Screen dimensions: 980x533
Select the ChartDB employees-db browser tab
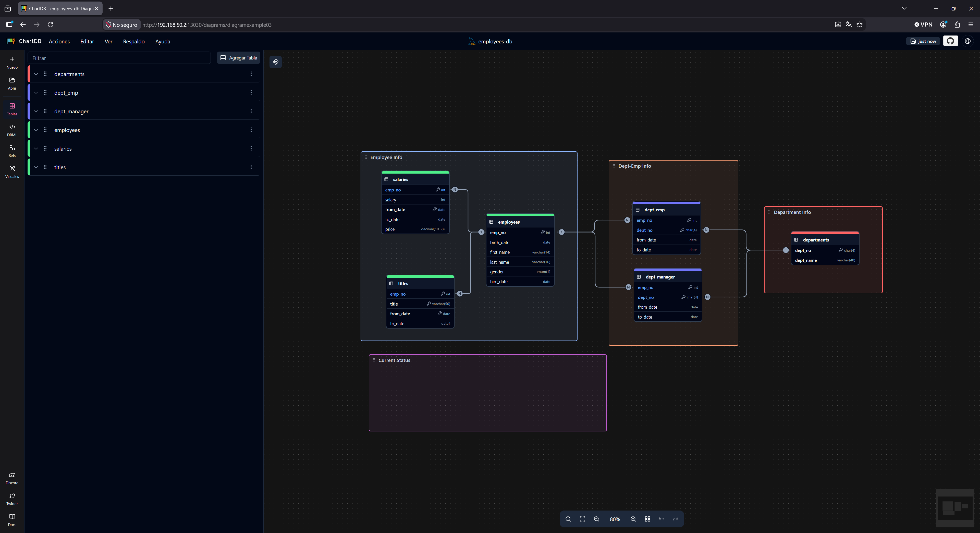60,8
